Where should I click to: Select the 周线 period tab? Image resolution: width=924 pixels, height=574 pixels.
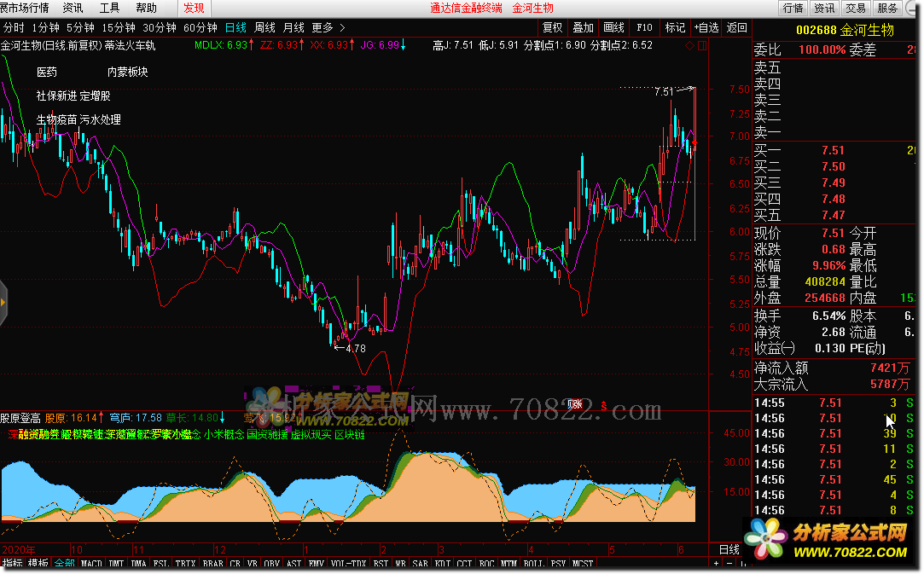264,27
